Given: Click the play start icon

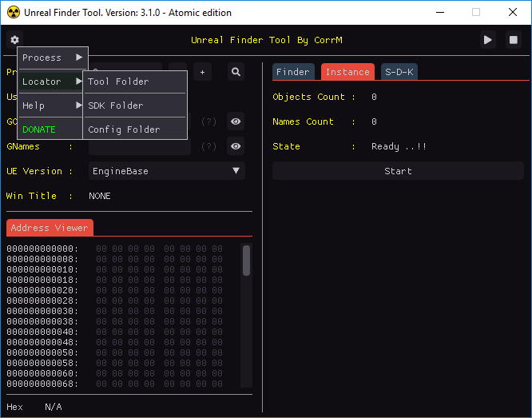Looking at the screenshot, I should [488, 40].
